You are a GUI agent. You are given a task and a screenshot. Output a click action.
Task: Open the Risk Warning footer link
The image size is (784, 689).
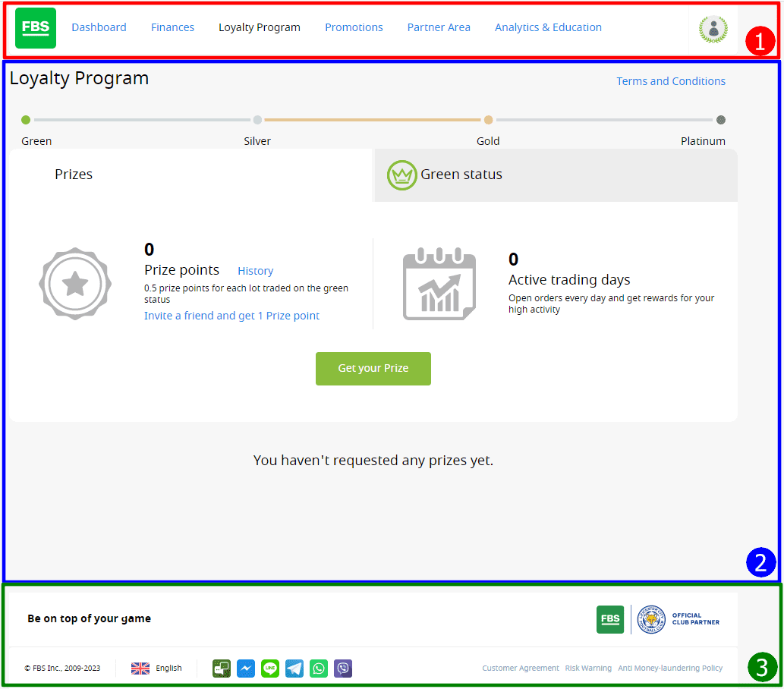click(588, 668)
